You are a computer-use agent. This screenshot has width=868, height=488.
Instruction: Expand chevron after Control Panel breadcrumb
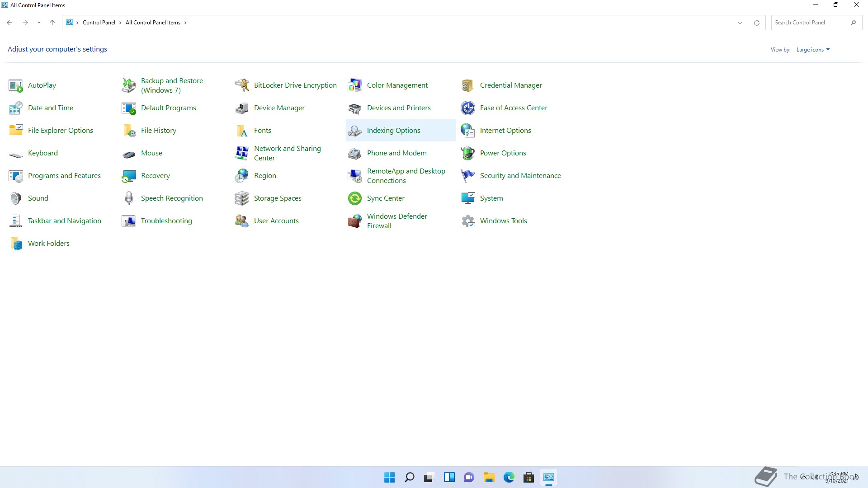120,23
